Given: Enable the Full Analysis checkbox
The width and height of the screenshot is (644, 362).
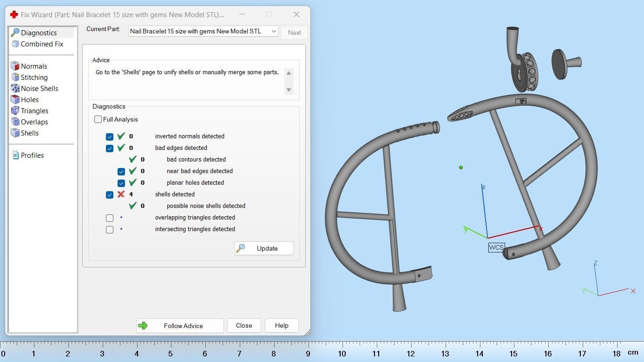Looking at the screenshot, I should pos(98,120).
